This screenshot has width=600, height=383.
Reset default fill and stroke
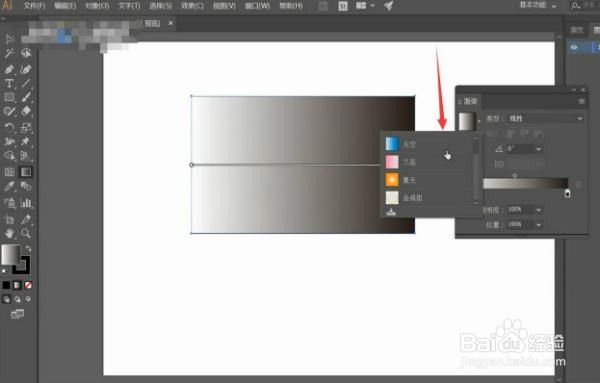click(x=4, y=271)
